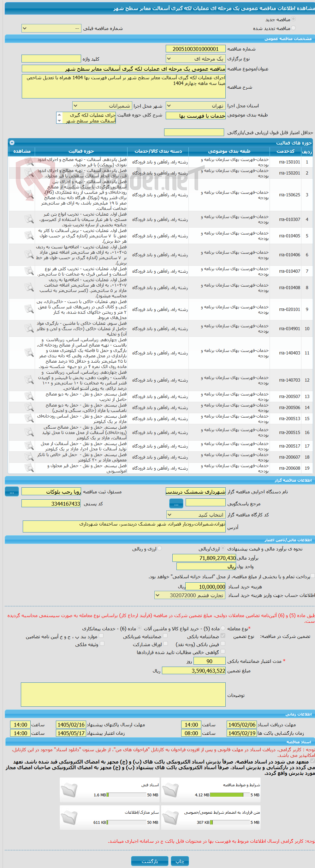Open the سایر مدارک/اطلاعات documents folder
The height and width of the screenshot is (868, 315).
69,818
